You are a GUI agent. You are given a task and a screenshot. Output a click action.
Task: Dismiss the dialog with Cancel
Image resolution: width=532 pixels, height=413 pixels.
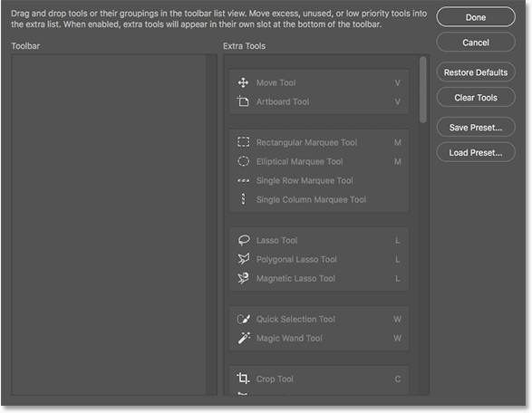point(476,43)
